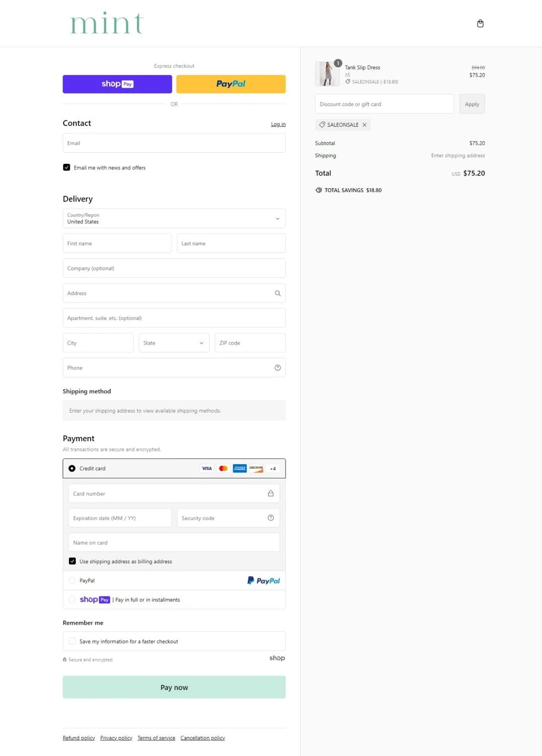Click the Tank Slip Dress thumbnail

tap(327, 74)
